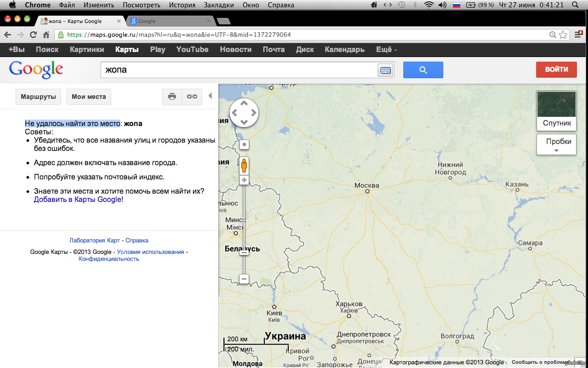Open Новости in Google bar
Viewport: 588px width, 368px height.
(x=236, y=50)
